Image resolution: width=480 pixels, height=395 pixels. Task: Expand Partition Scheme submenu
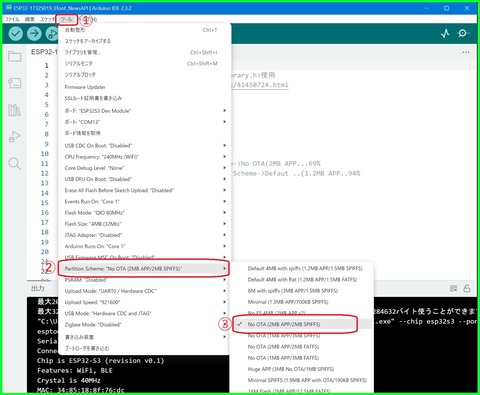pyautogui.click(x=144, y=269)
